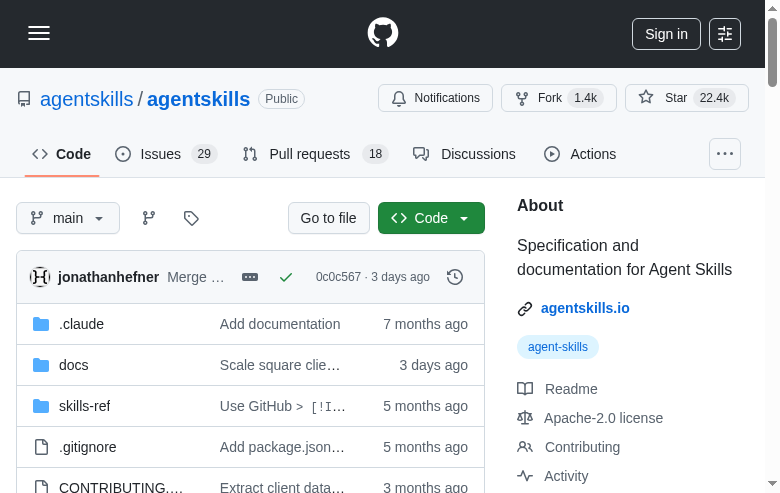Click the Issues count badge 29

point(204,154)
